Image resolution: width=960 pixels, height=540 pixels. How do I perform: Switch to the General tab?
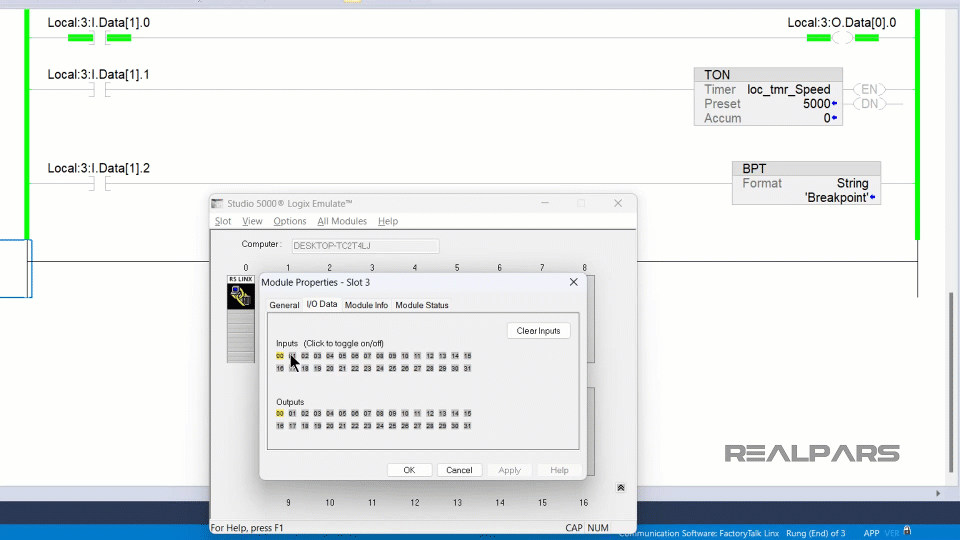click(284, 305)
